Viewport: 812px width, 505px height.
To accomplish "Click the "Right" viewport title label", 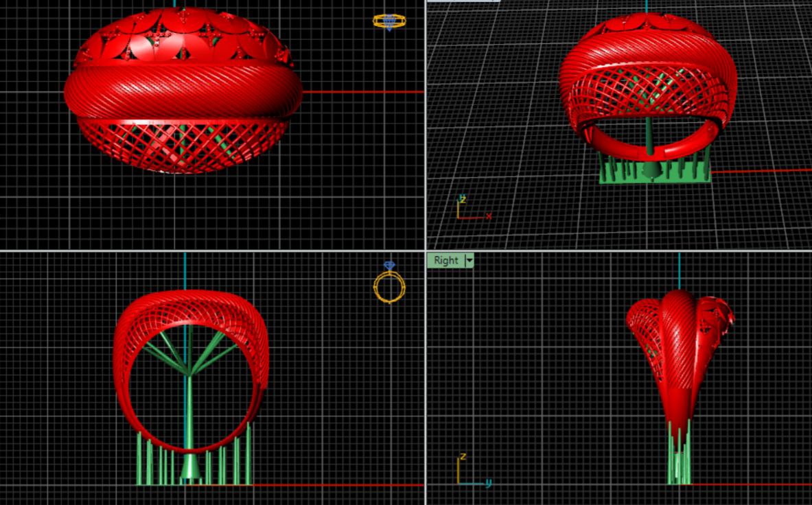I will pos(446,260).
